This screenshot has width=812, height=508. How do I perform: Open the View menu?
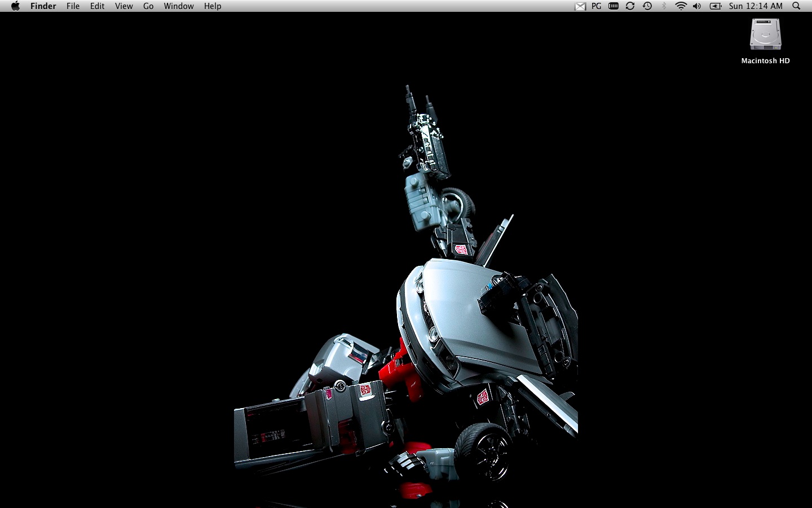click(x=123, y=6)
